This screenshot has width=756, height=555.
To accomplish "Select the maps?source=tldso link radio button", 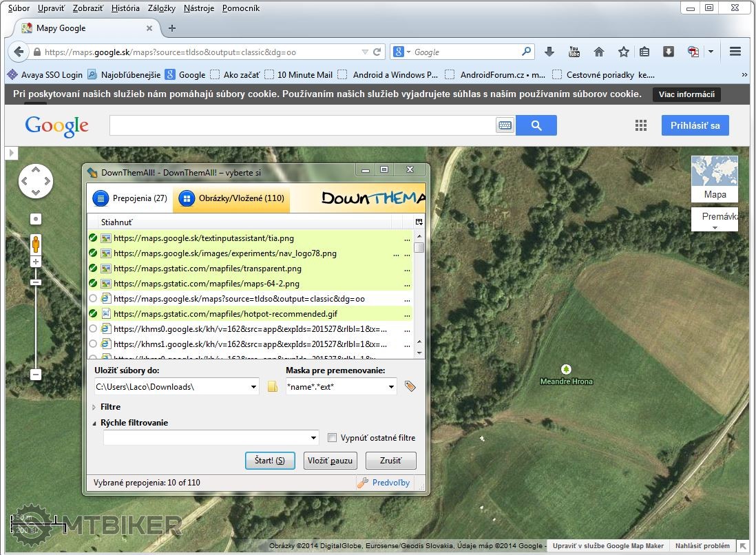I will pyautogui.click(x=93, y=299).
